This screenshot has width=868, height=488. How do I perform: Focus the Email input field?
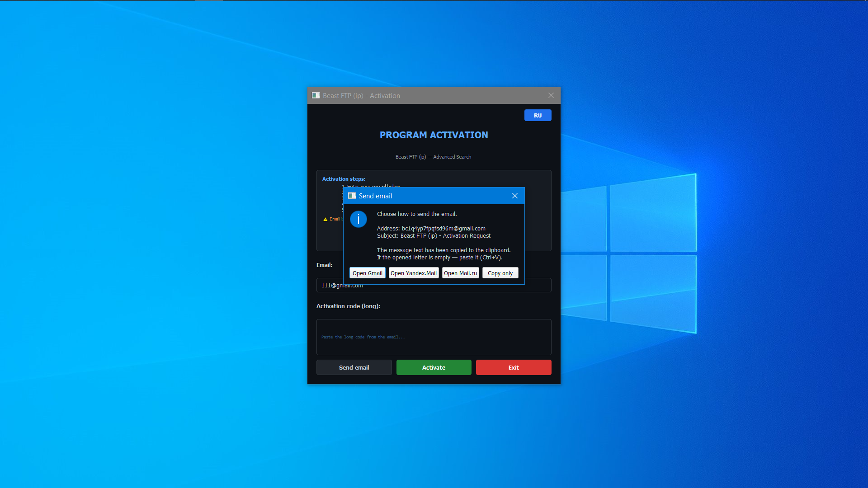click(x=434, y=285)
